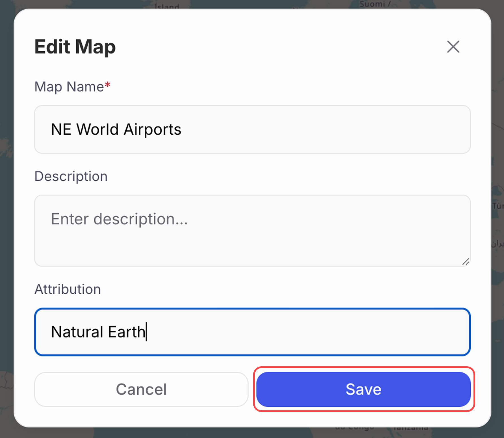Click inside the Attribution field

click(251, 332)
